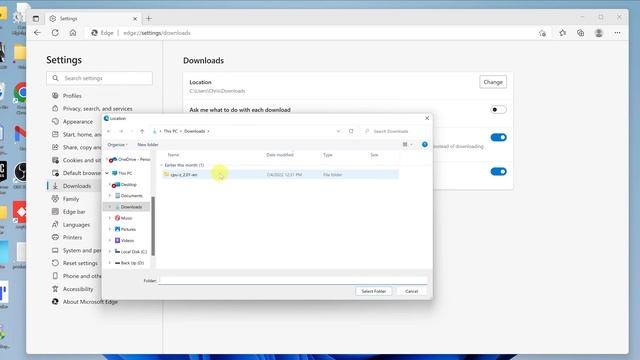Refresh the Edge settings page

click(x=55, y=33)
